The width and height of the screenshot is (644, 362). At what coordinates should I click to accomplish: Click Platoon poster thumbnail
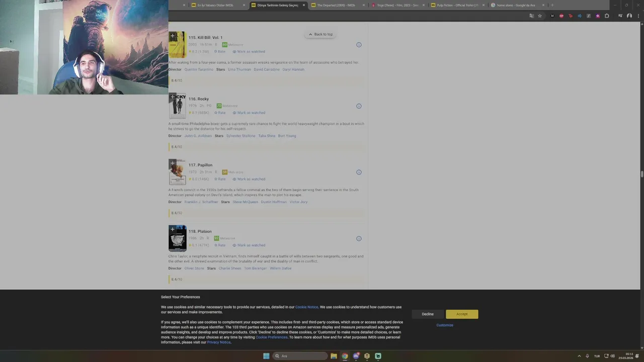pyautogui.click(x=177, y=238)
